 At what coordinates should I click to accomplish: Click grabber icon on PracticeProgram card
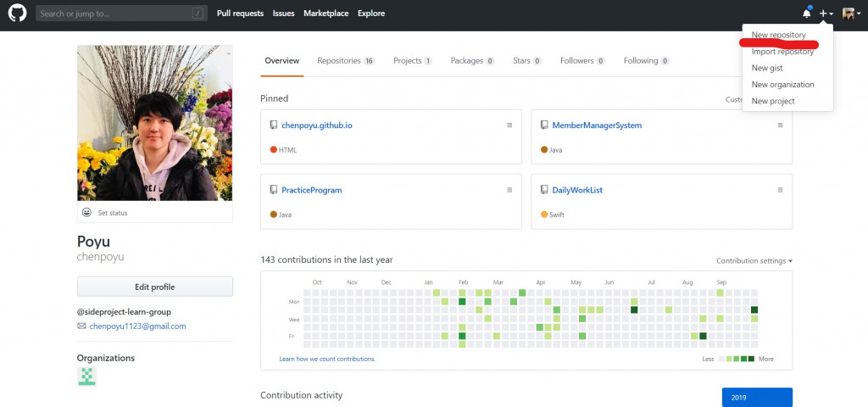(x=509, y=190)
